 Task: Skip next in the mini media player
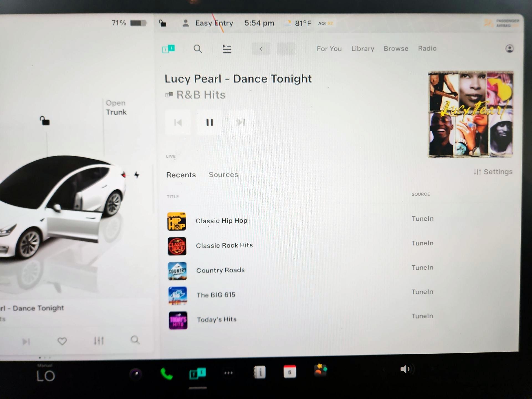click(x=26, y=342)
